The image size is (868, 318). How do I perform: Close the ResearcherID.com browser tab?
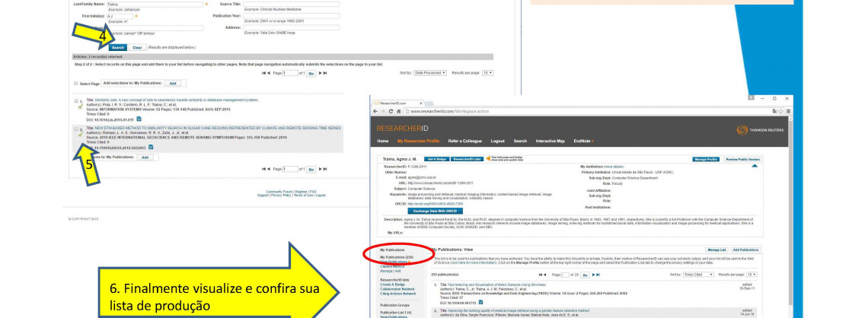pos(421,103)
